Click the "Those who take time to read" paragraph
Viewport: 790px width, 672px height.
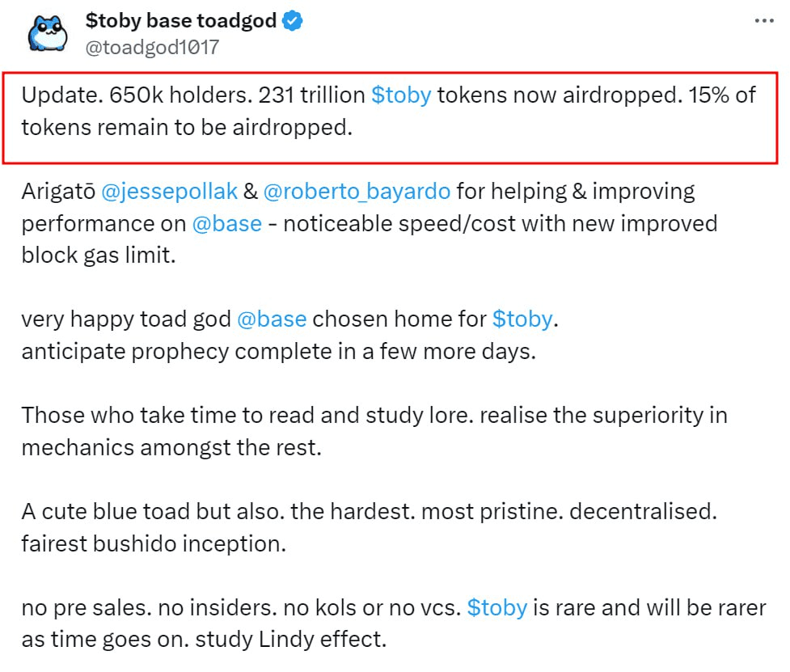[x=374, y=431]
